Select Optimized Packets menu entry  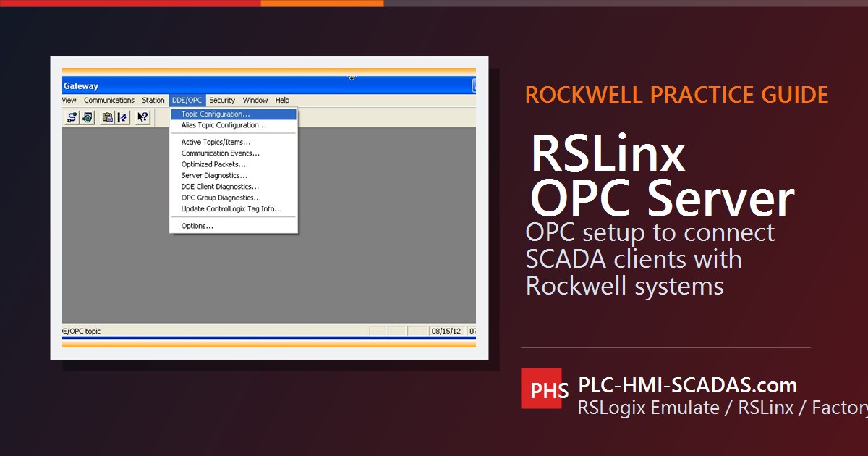[234, 164]
